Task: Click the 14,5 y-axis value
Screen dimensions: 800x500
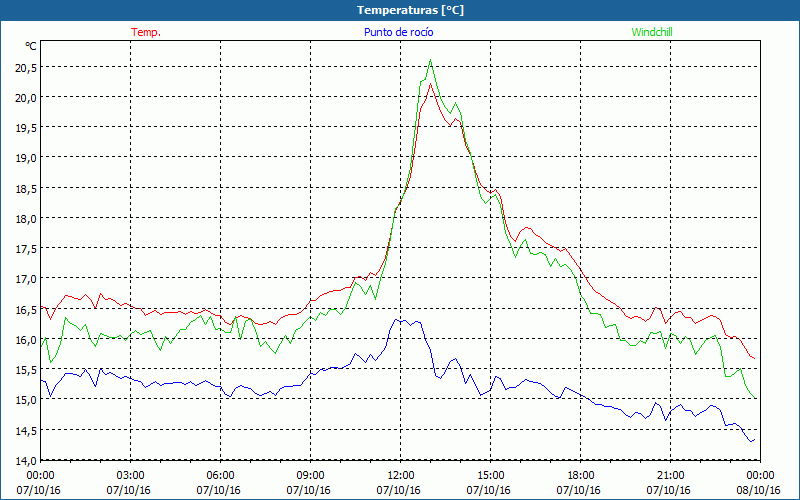Action: point(26,430)
